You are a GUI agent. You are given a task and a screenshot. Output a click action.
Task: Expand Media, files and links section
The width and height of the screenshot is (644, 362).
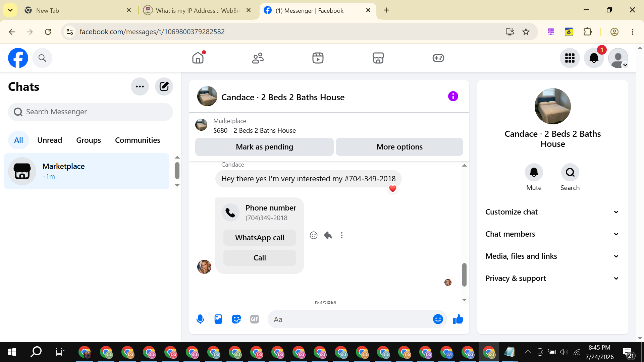click(x=552, y=256)
